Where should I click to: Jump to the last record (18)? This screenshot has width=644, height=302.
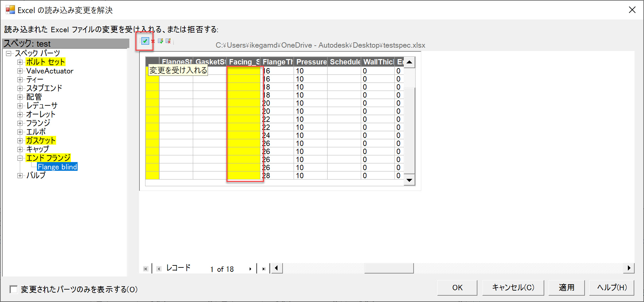263,268
